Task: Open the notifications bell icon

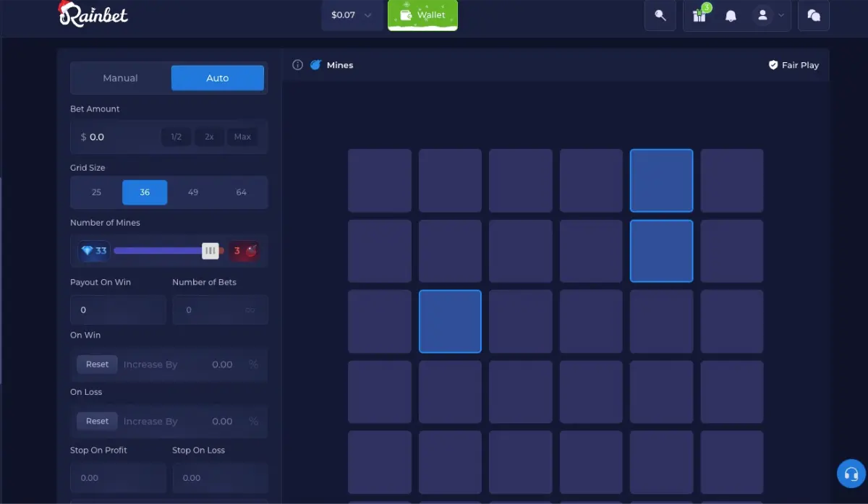Action: pos(731,15)
